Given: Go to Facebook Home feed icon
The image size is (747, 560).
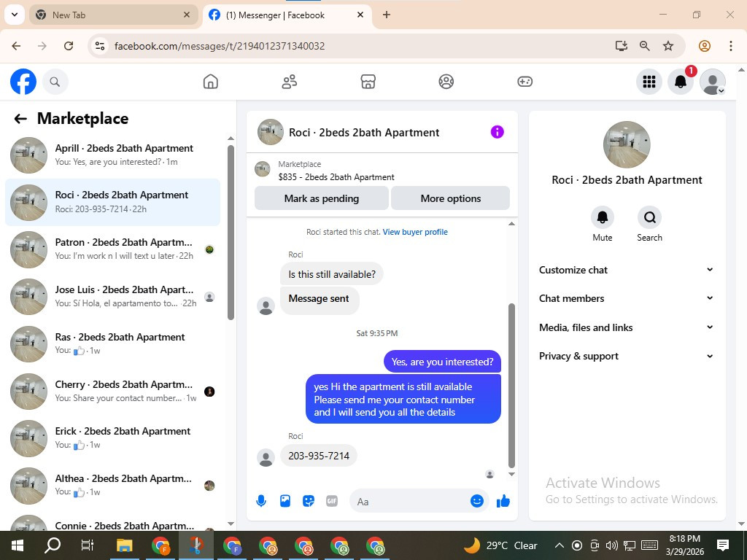Looking at the screenshot, I should [x=211, y=82].
